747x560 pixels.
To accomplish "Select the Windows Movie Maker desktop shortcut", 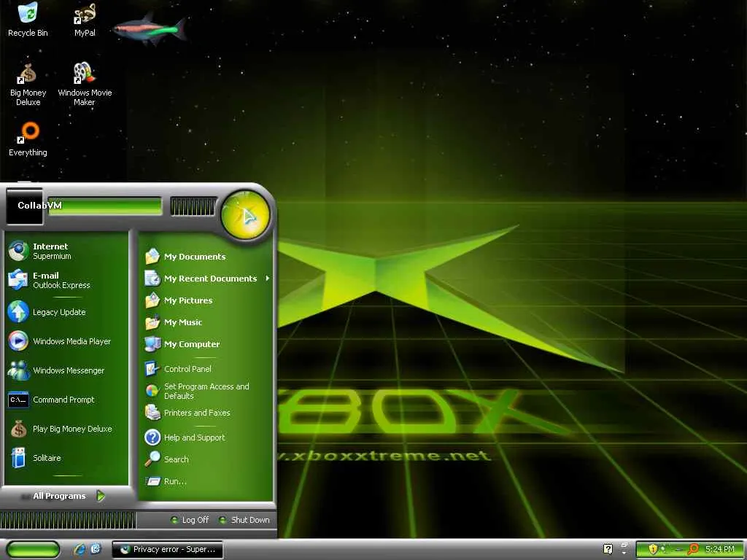I will tap(85, 85).
